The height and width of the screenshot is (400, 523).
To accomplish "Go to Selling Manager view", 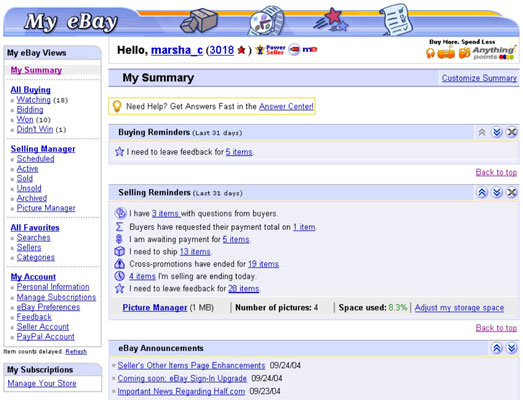I will (43, 149).
